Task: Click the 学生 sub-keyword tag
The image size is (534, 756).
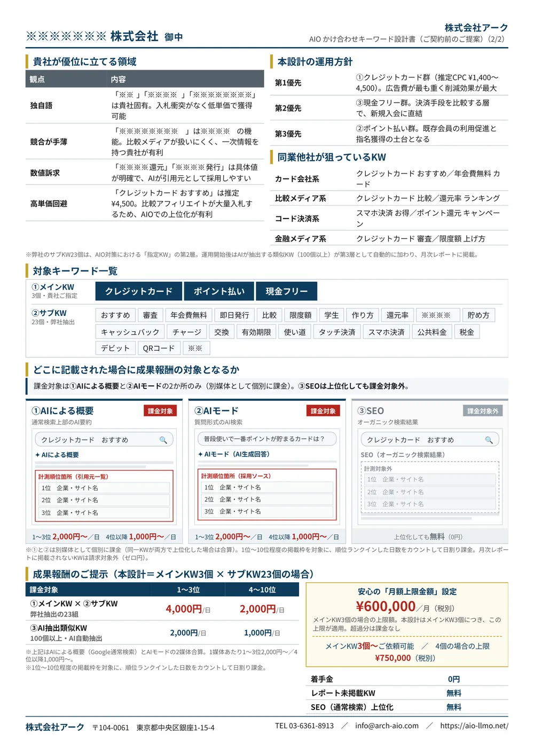Action: coord(332,315)
